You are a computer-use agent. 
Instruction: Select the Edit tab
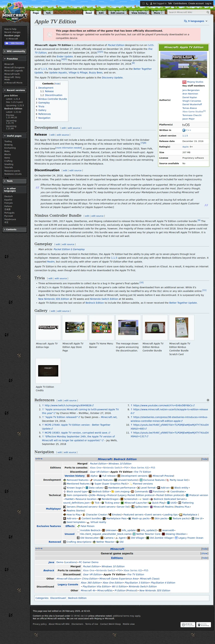101,13
